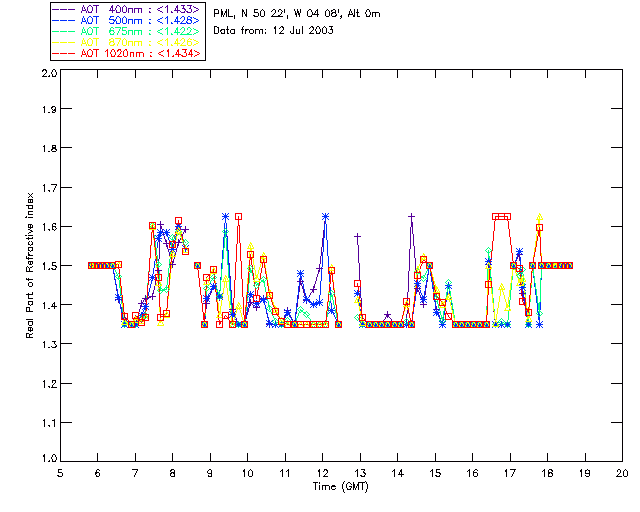
Task: Click the 2.0 tick label on the y-axis
Action: (x=47, y=75)
